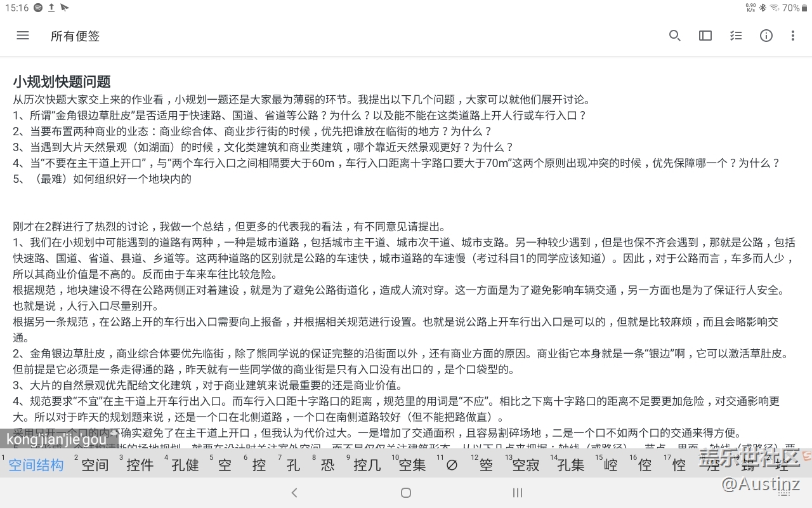The width and height of the screenshot is (812, 508).
Task: Open the hamburger navigation menu
Action: point(23,36)
